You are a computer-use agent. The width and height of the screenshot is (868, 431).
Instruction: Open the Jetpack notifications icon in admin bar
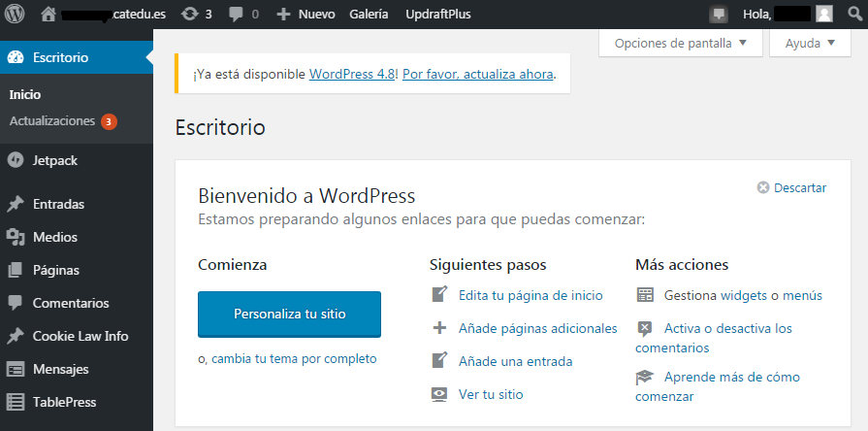point(719,15)
